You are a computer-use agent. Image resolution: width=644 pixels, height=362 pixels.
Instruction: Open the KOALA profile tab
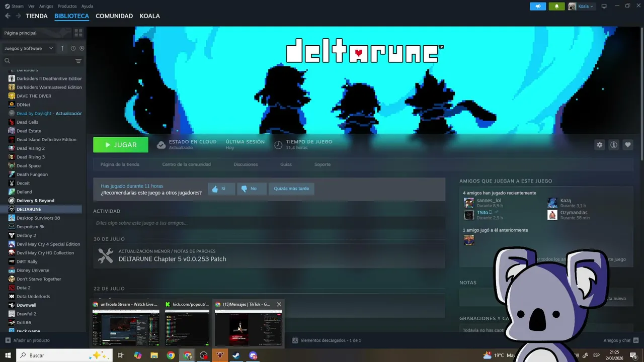pyautogui.click(x=149, y=16)
